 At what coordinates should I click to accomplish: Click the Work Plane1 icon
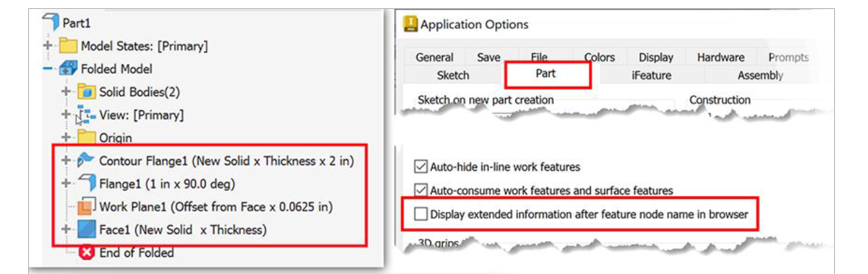pyautogui.click(x=86, y=207)
